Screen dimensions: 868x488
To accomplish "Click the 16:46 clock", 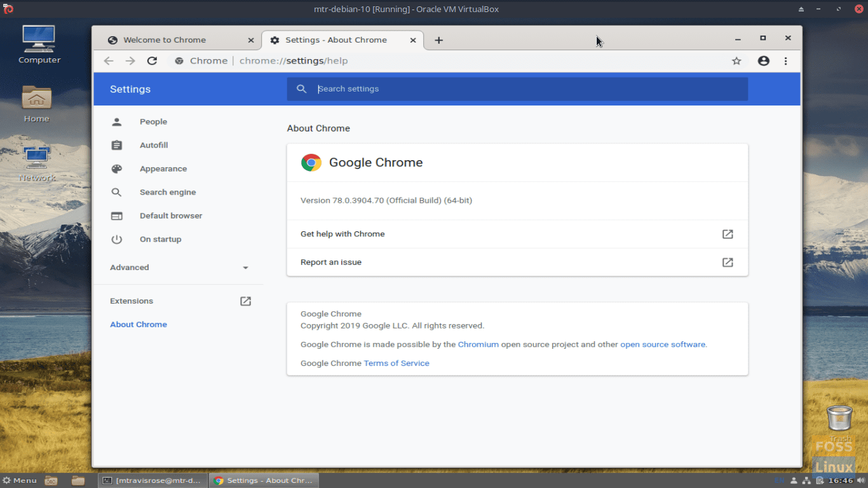I will 840,480.
